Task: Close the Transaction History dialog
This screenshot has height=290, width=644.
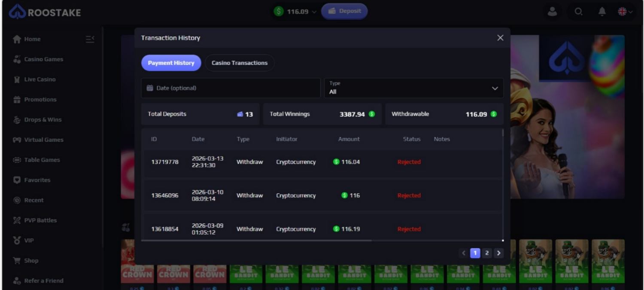Action: (x=500, y=38)
